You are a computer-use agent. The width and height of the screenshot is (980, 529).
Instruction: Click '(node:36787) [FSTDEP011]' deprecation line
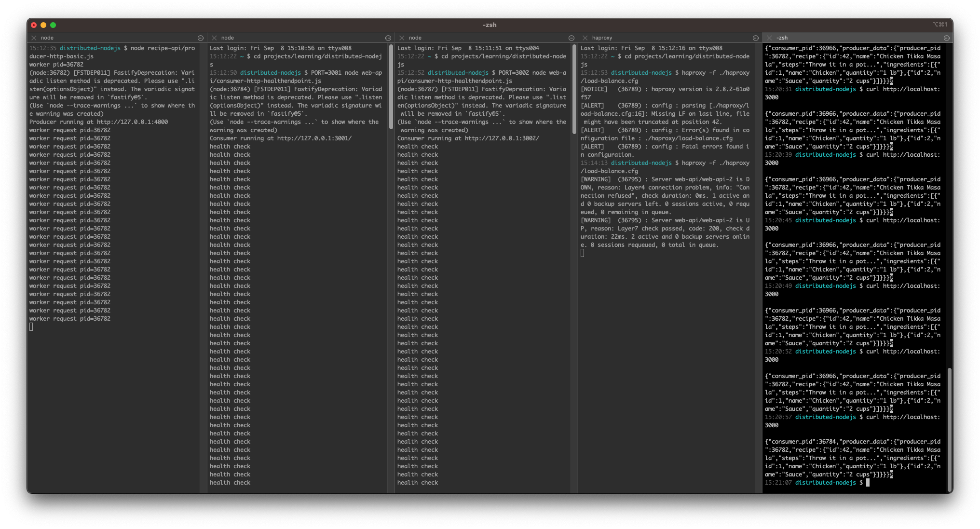pos(482,89)
